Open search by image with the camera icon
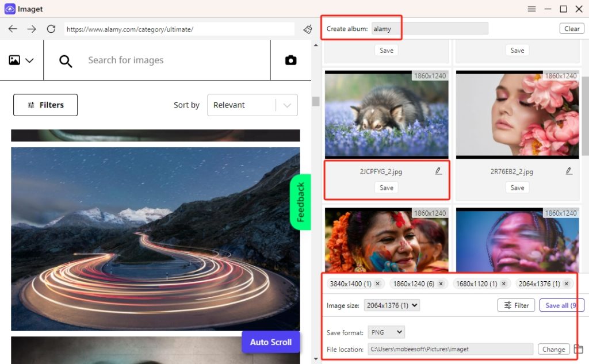 [290, 60]
